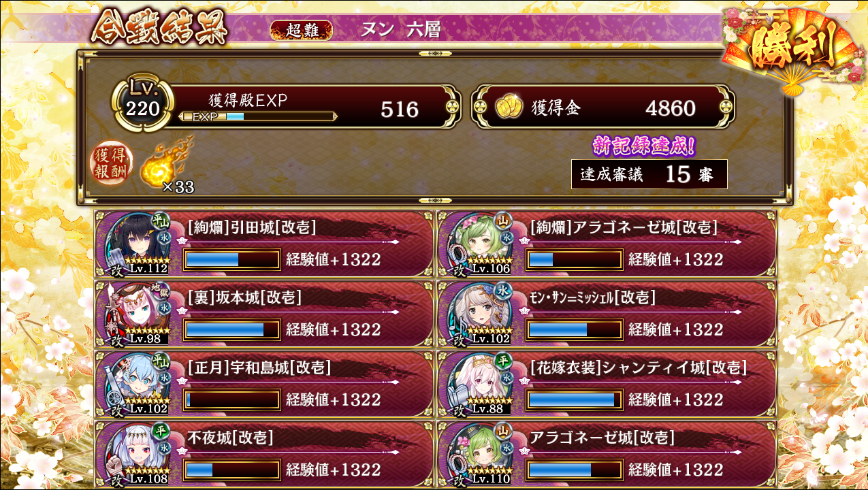Select the flaming orb reward icon
The height and width of the screenshot is (490, 868).
[x=165, y=163]
